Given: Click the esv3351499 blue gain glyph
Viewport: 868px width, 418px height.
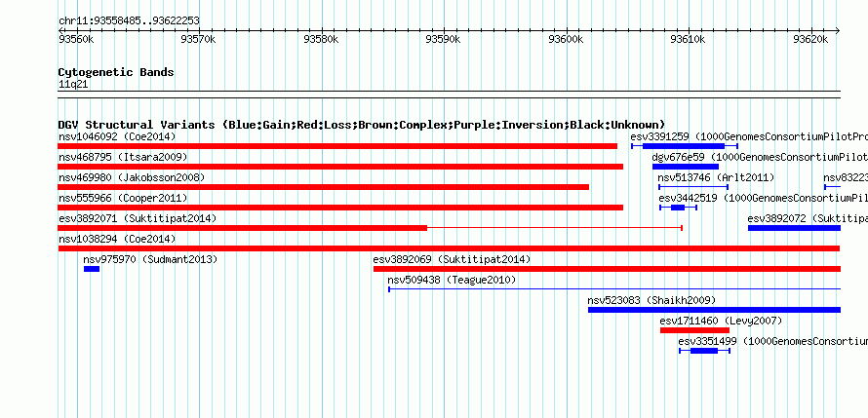Looking at the screenshot, I should 705,351.
